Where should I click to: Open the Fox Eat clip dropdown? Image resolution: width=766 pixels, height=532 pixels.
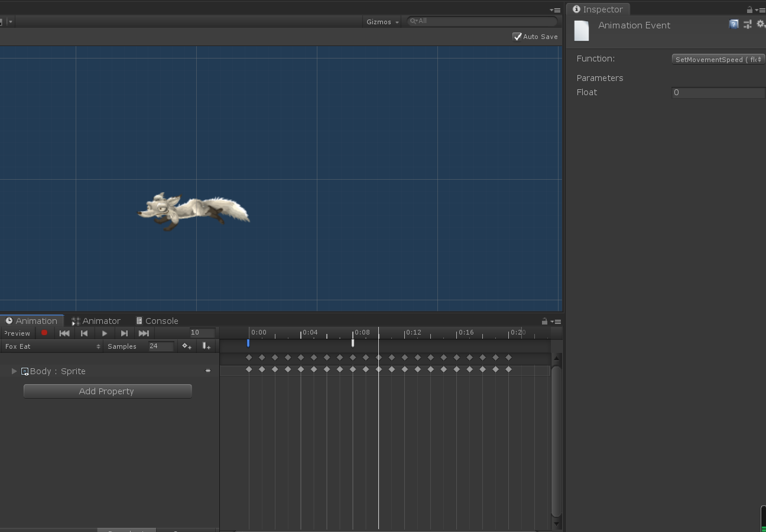pos(52,346)
